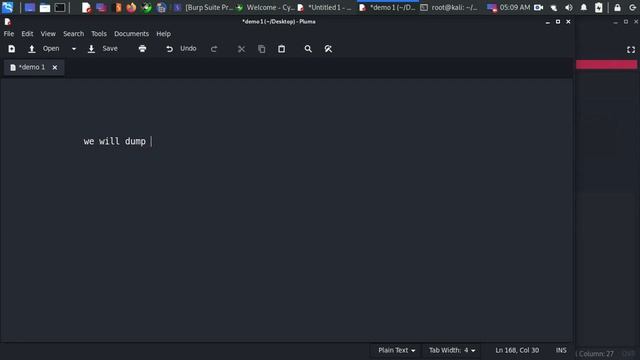Open the Firefox launcher icon
Viewport: 640px width, 360px height.
[x=131, y=7]
